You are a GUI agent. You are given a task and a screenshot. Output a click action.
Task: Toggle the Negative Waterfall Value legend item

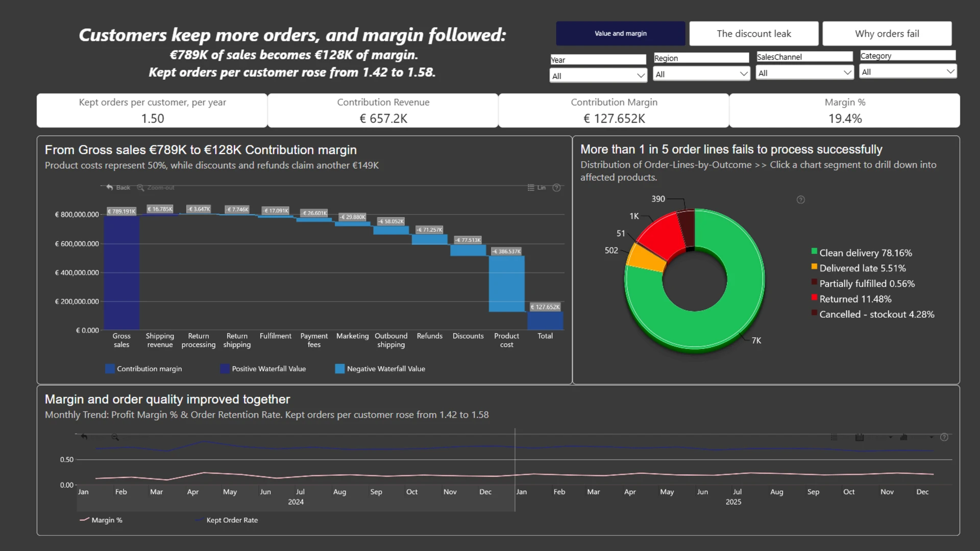380,369
